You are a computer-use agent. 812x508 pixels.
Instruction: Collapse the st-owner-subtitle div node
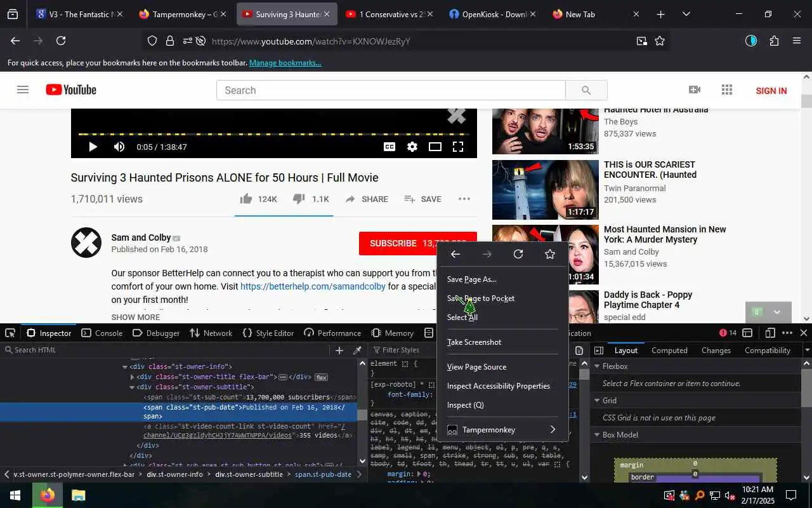(132, 387)
